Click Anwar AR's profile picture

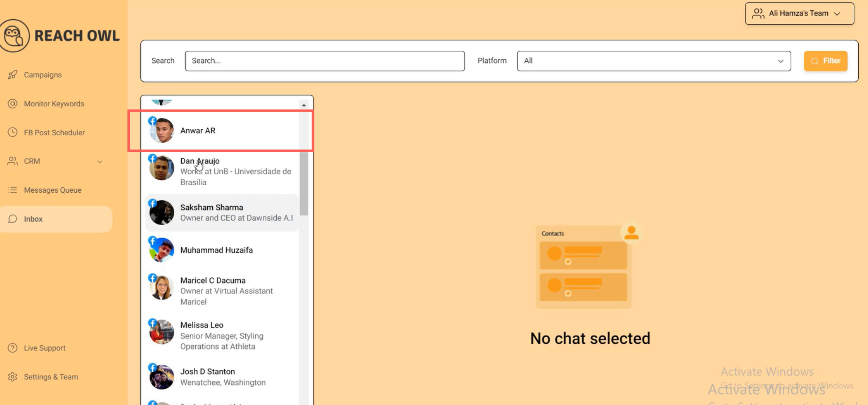point(162,131)
